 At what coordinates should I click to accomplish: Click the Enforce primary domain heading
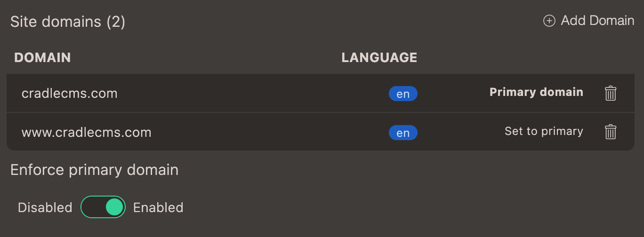tap(94, 169)
